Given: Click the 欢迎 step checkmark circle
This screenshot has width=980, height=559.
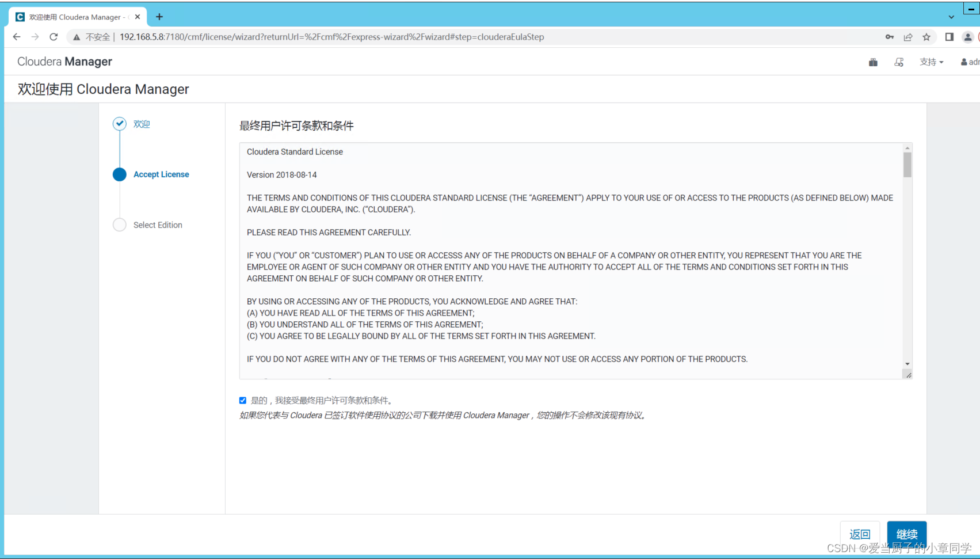Looking at the screenshot, I should click(120, 124).
